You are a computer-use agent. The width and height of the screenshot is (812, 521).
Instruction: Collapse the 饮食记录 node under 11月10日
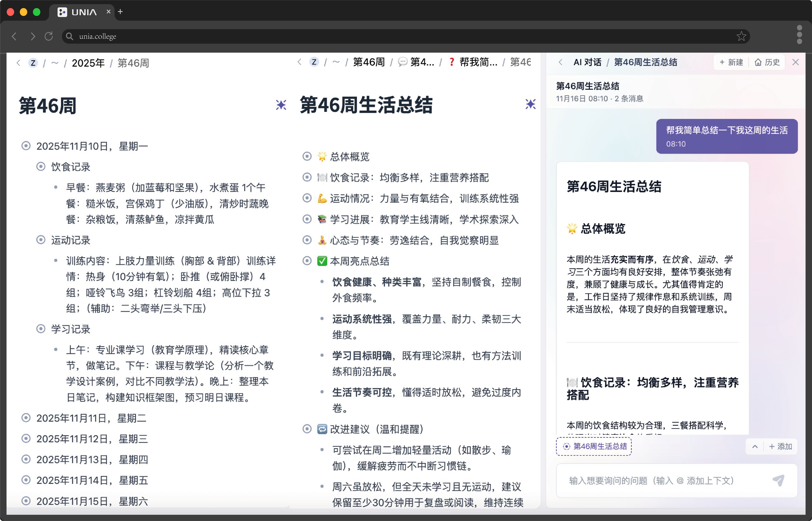click(x=41, y=167)
